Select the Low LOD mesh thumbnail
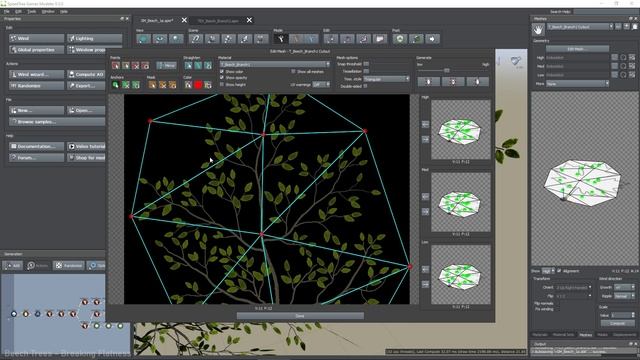The image size is (640, 360). click(460, 275)
